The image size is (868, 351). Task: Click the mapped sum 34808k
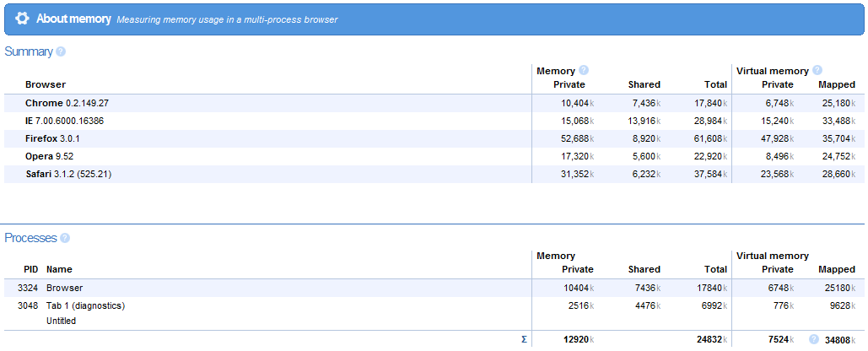(840, 339)
